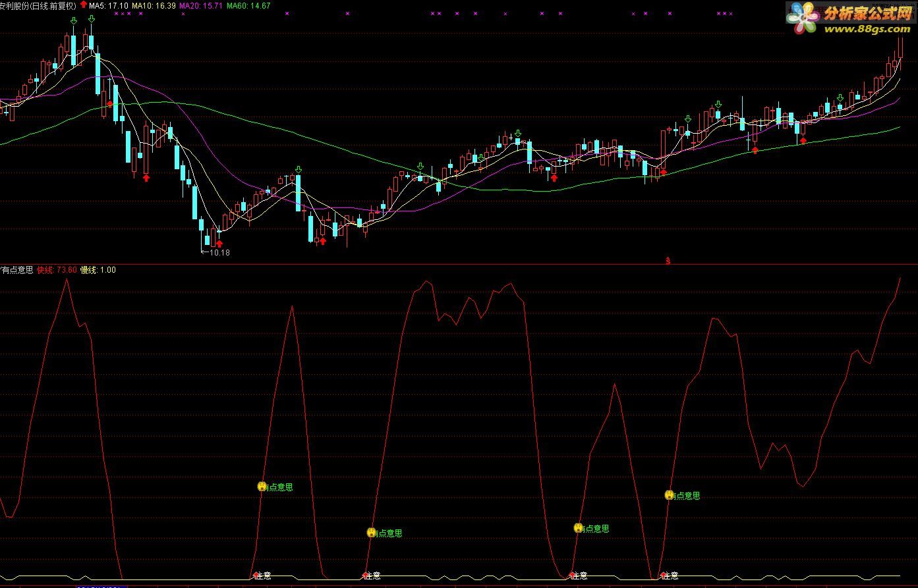Select the 'MA60: 14.67' legend entry

248,5
